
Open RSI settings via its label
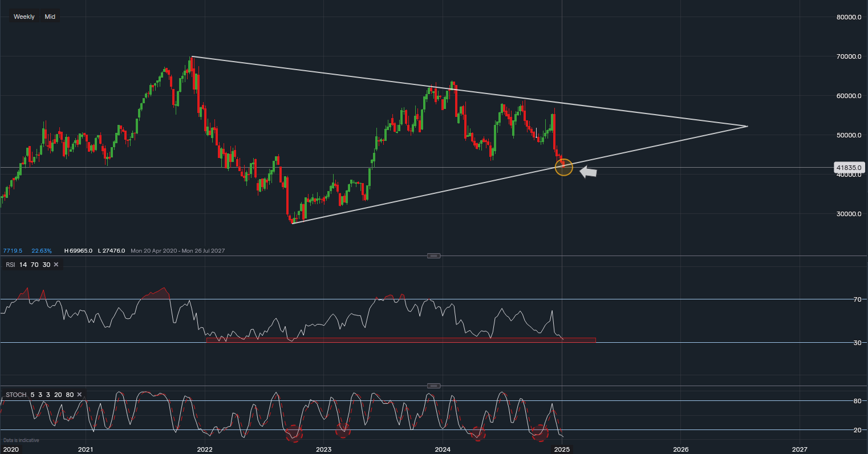[11, 265]
